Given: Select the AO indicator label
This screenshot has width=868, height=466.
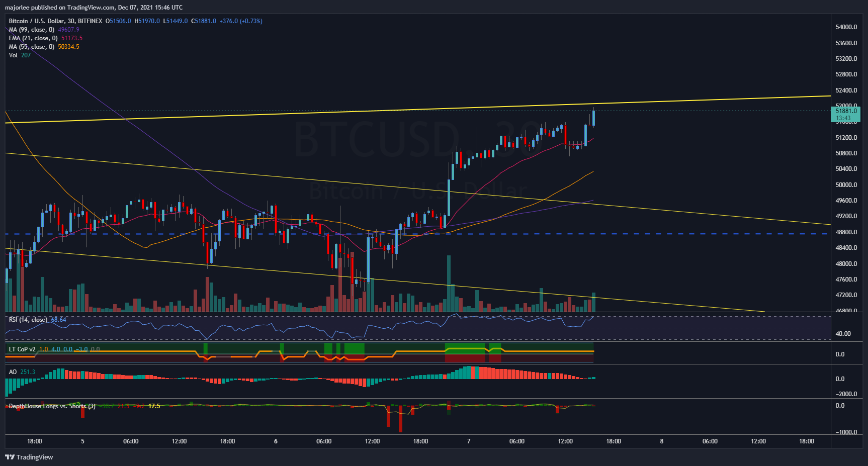Looking at the screenshot, I should pos(13,372).
